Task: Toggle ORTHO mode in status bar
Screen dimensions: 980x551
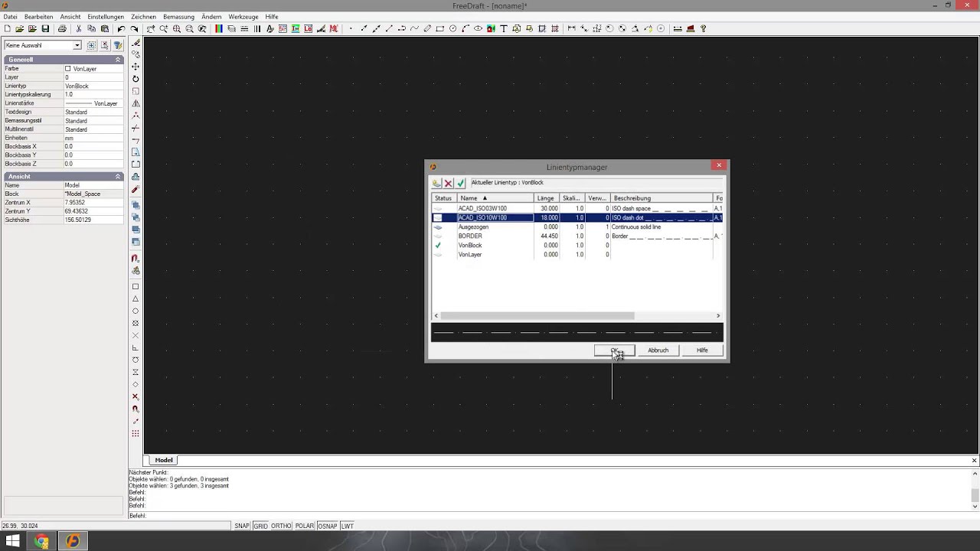Action: click(x=281, y=526)
